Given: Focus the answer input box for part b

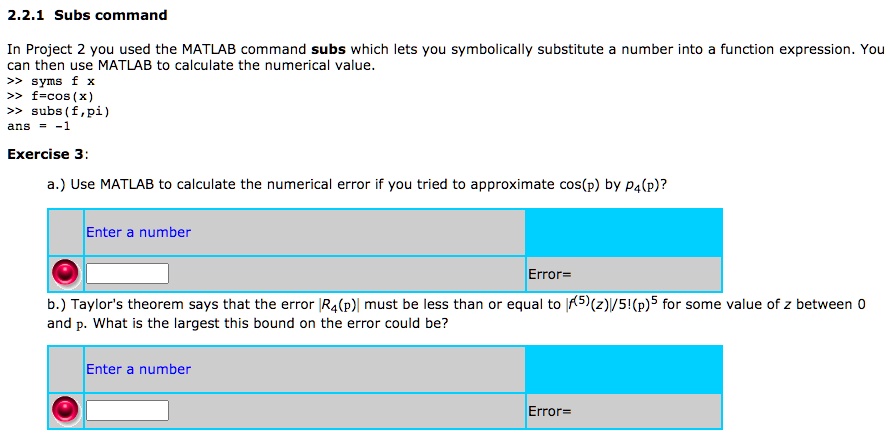Looking at the screenshot, I should tap(127, 410).
